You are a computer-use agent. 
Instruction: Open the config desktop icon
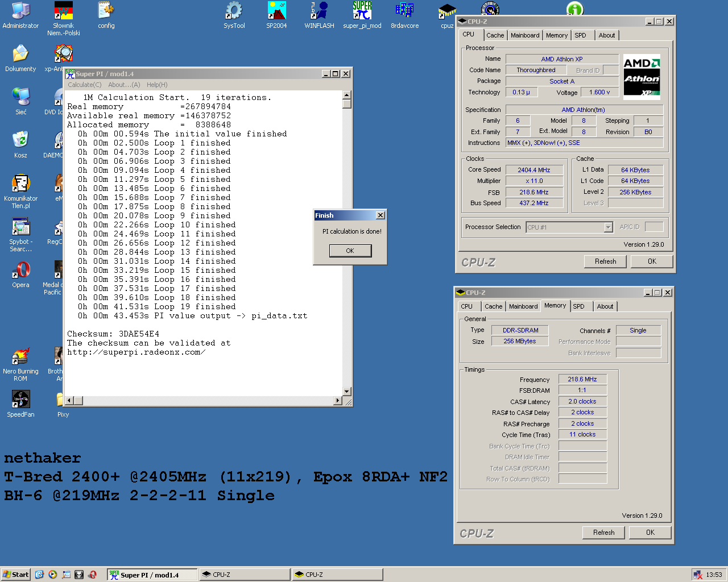pos(106,15)
